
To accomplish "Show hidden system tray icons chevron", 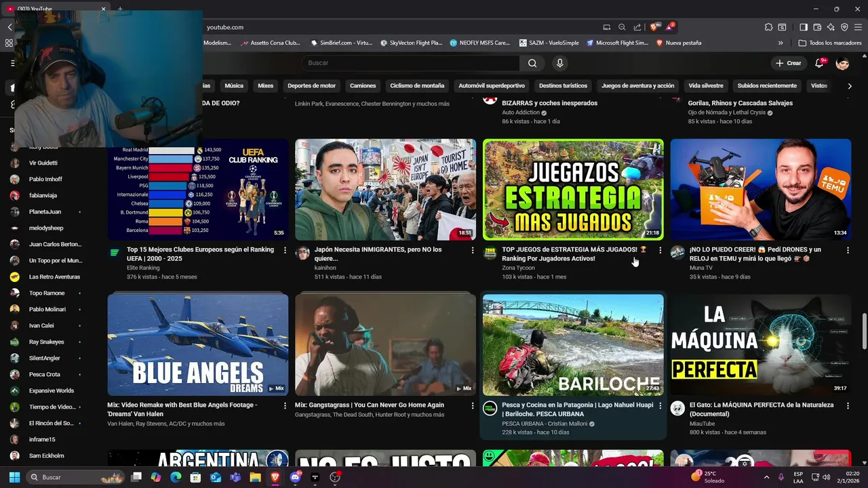I will point(767,477).
